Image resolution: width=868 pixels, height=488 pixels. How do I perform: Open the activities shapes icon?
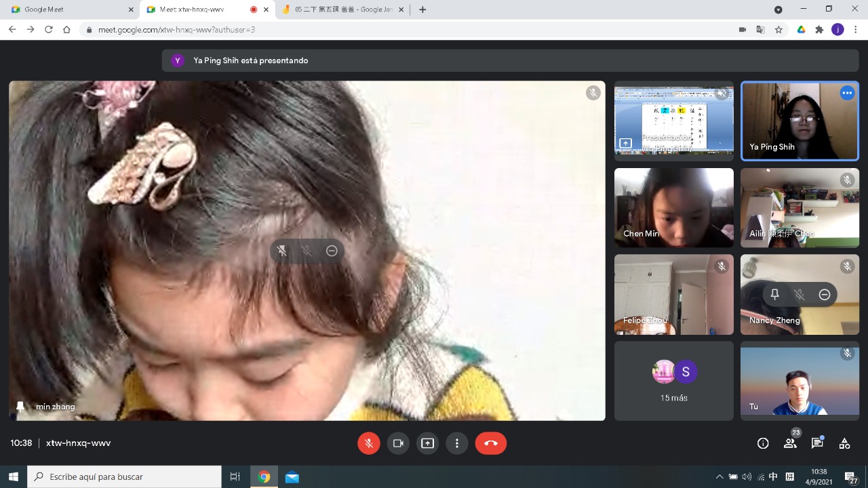(x=844, y=443)
